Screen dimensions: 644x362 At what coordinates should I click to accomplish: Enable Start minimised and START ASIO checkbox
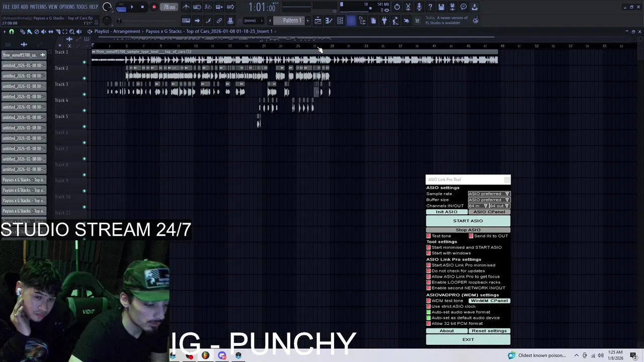pyautogui.click(x=429, y=247)
